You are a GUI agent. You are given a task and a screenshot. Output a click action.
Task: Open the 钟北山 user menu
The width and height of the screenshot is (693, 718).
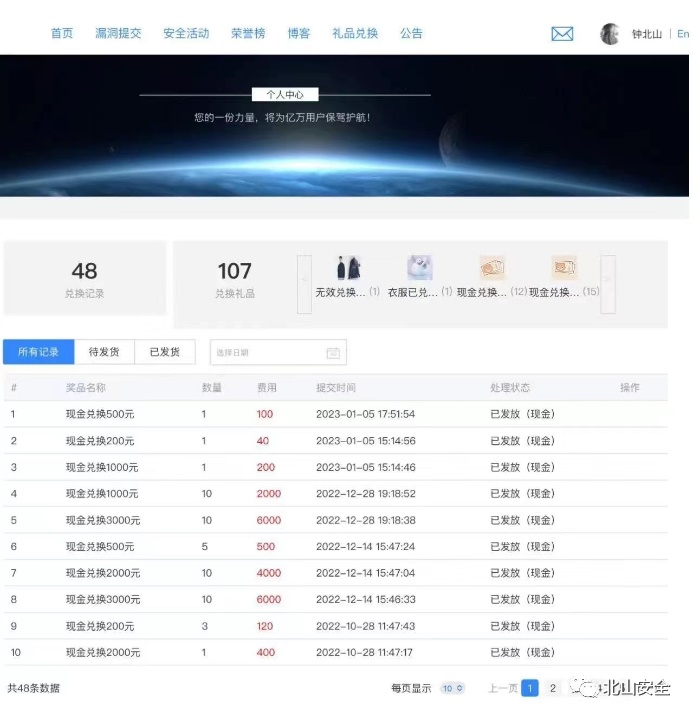tap(647, 34)
